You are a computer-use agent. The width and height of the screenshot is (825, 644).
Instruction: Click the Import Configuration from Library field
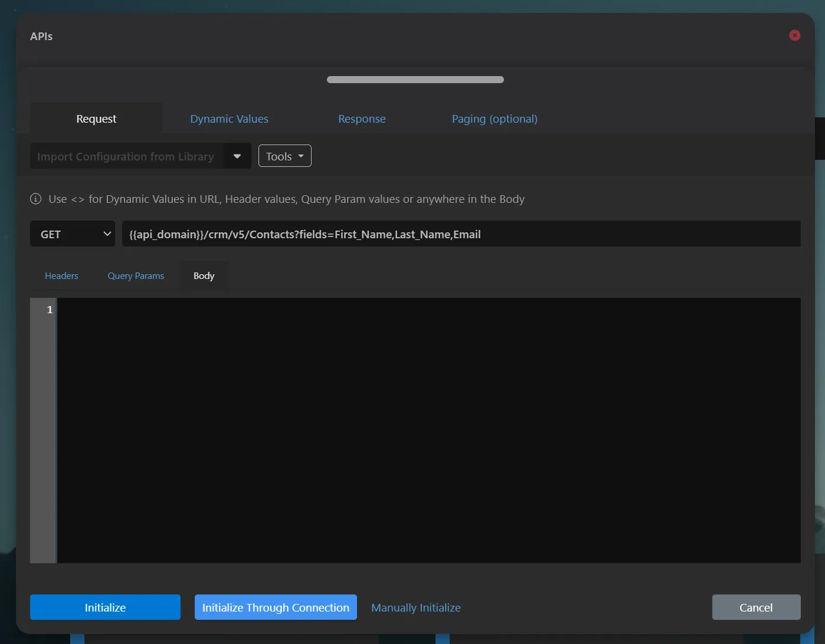pyautogui.click(x=127, y=156)
